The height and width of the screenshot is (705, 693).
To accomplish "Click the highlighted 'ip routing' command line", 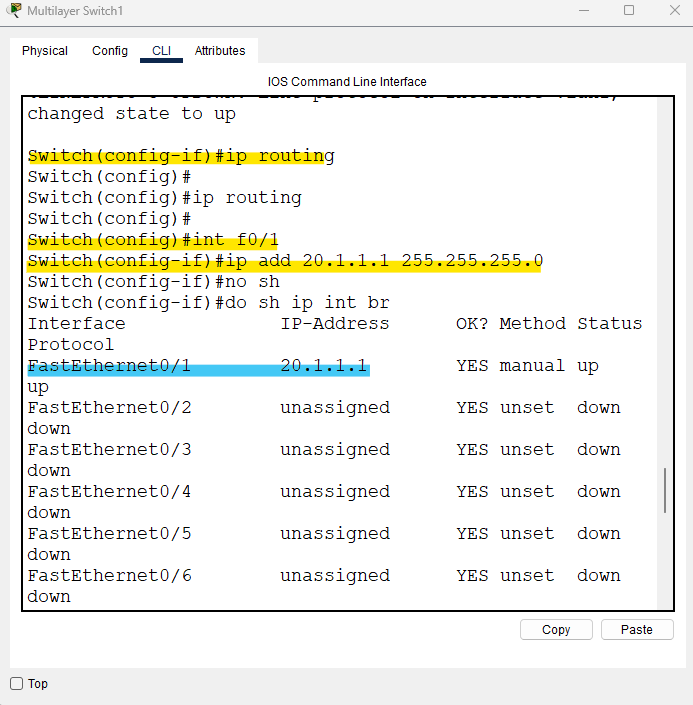I will pos(181,156).
